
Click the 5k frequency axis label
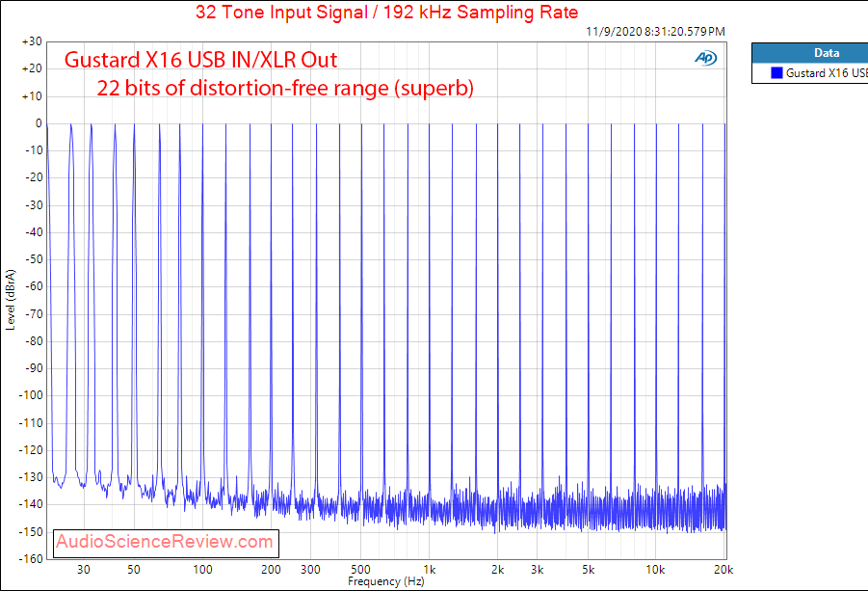(x=588, y=570)
